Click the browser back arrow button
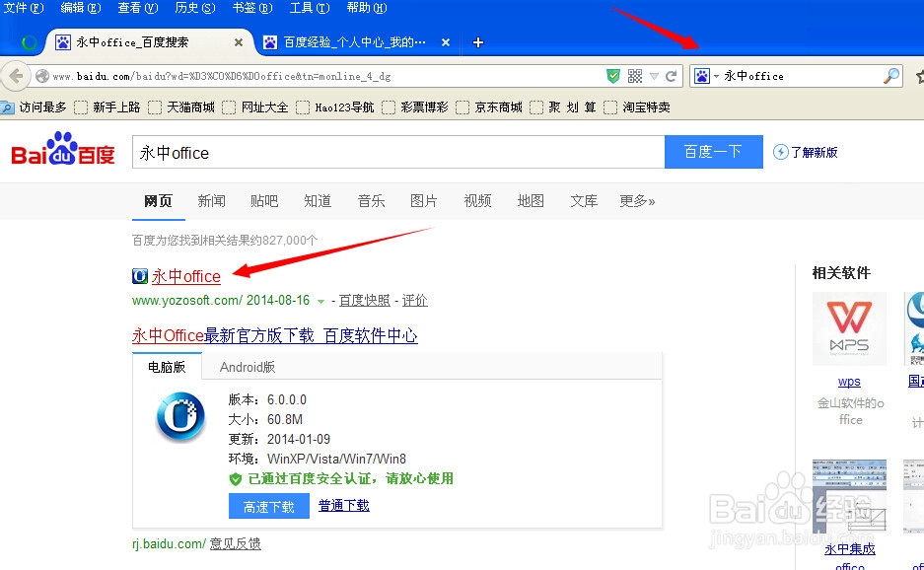This screenshot has width=924, height=570. [x=16, y=76]
